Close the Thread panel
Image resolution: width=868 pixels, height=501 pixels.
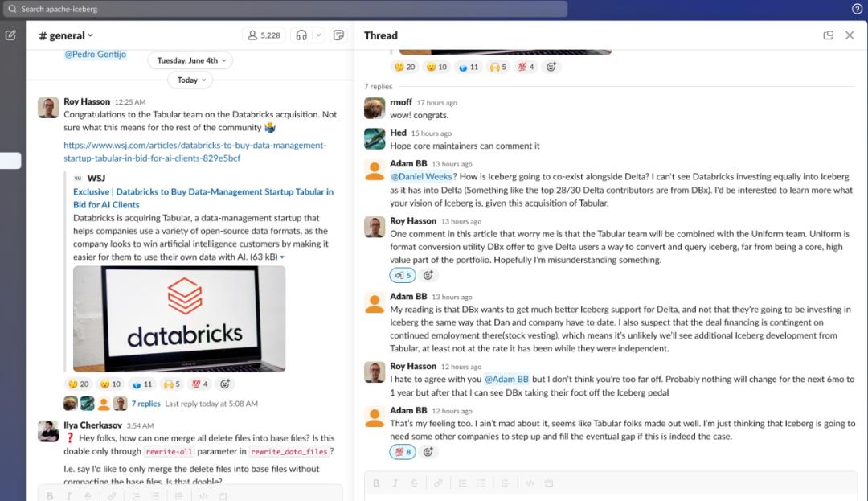850,35
